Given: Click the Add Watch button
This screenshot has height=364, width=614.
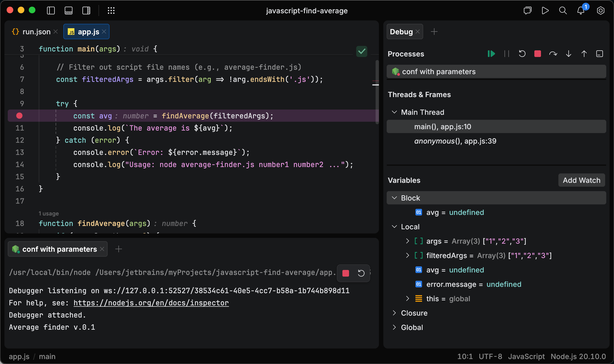Looking at the screenshot, I should point(581,180).
